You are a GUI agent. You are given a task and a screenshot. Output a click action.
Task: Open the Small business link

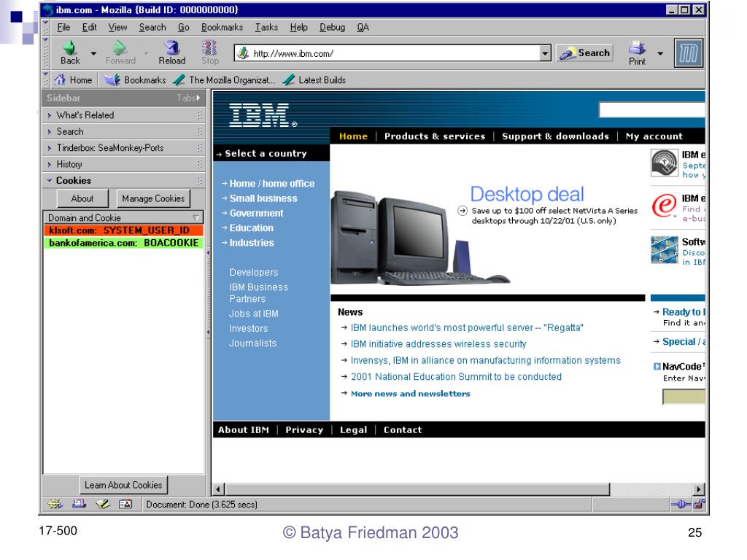[263, 198]
